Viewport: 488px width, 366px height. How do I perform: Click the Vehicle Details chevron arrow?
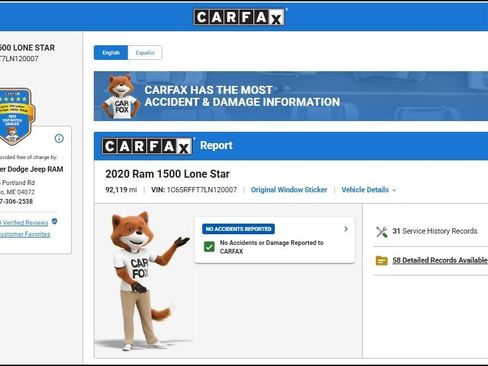click(x=394, y=190)
